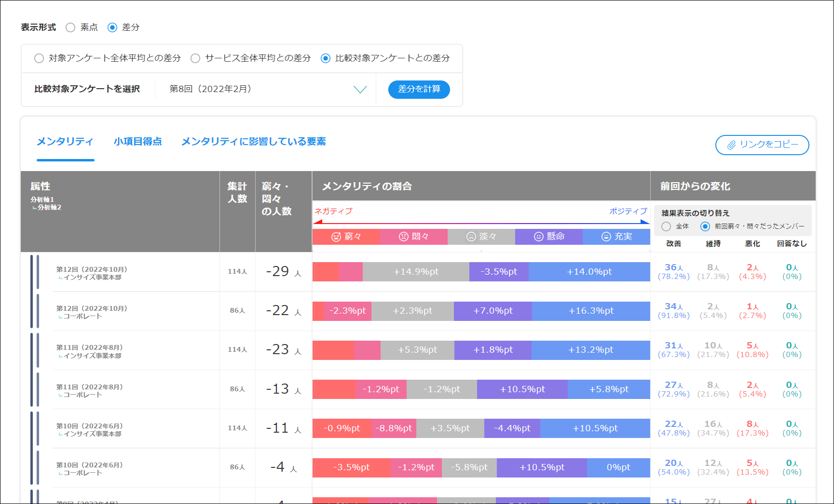Click the 属性 column header
This screenshot has width=834, height=504.
point(40,186)
